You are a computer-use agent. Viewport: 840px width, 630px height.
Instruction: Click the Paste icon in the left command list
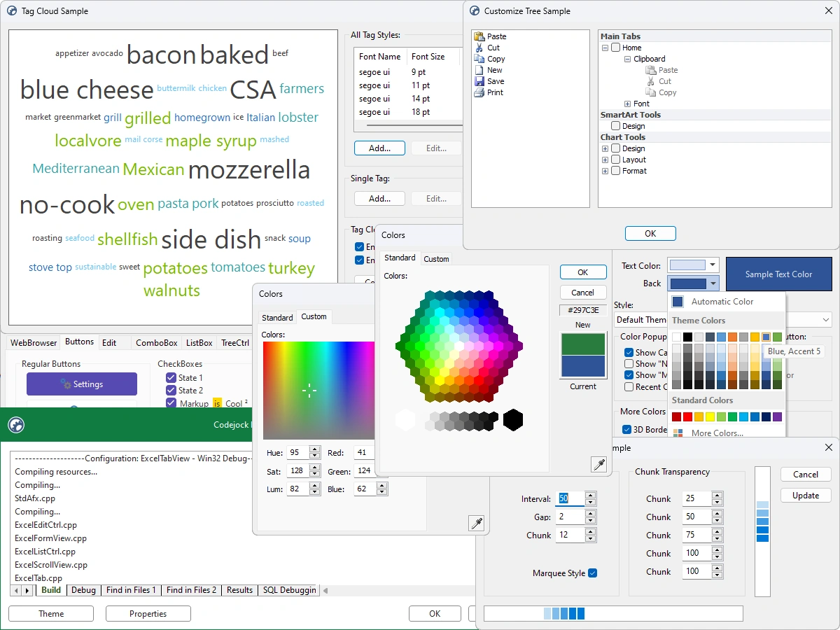[479, 36]
